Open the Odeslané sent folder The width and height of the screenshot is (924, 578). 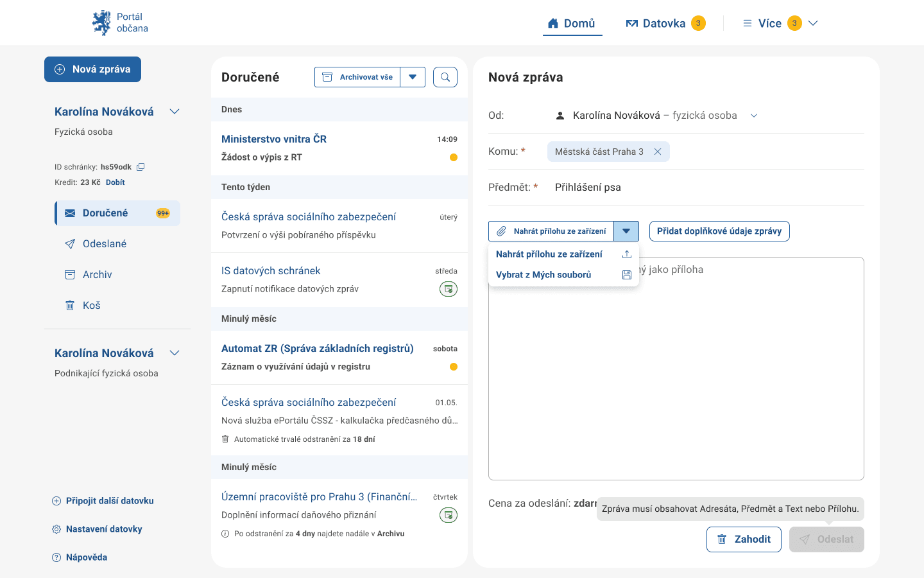[104, 244]
